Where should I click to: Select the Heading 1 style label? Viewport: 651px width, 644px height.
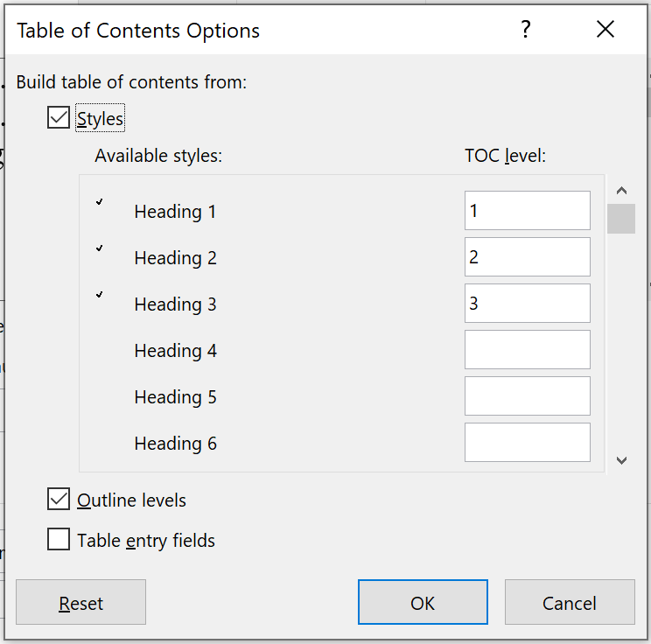175,212
